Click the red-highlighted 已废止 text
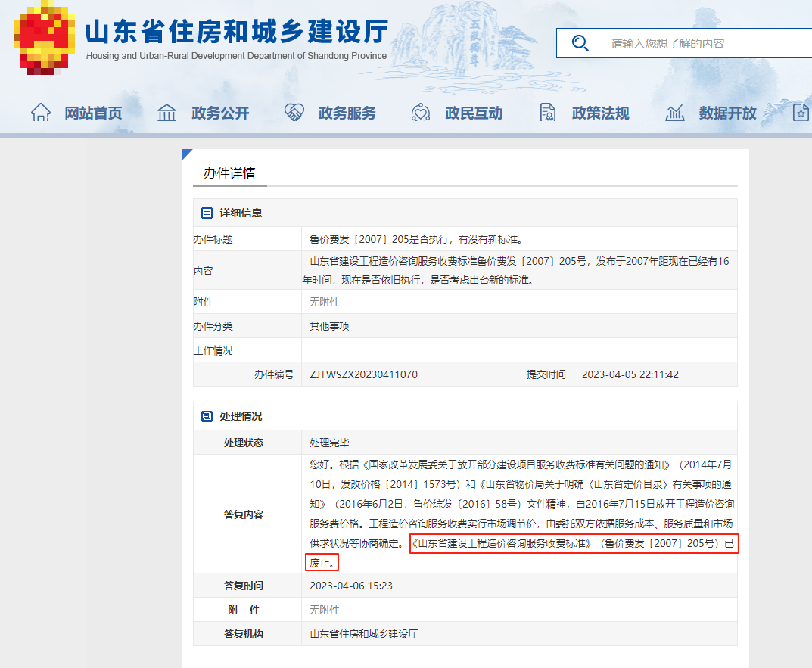Image resolution: width=812 pixels, height=668 pixels. pos(320,561)
